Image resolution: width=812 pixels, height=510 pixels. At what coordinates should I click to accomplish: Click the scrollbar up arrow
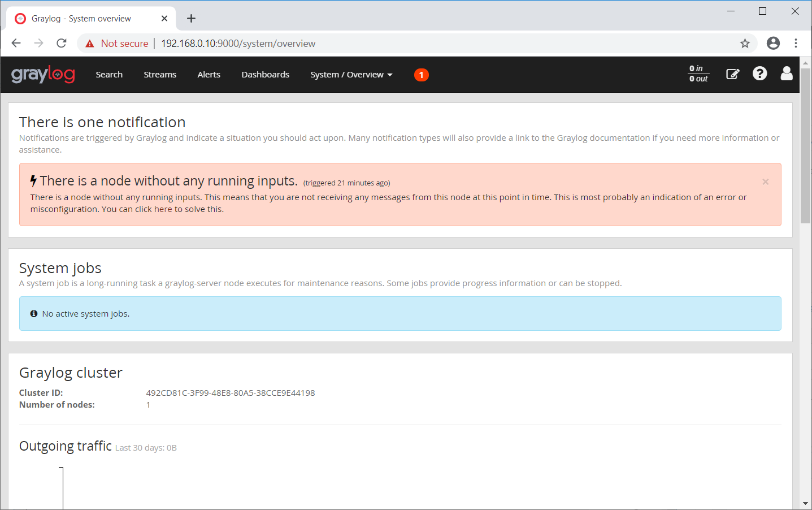806,62
